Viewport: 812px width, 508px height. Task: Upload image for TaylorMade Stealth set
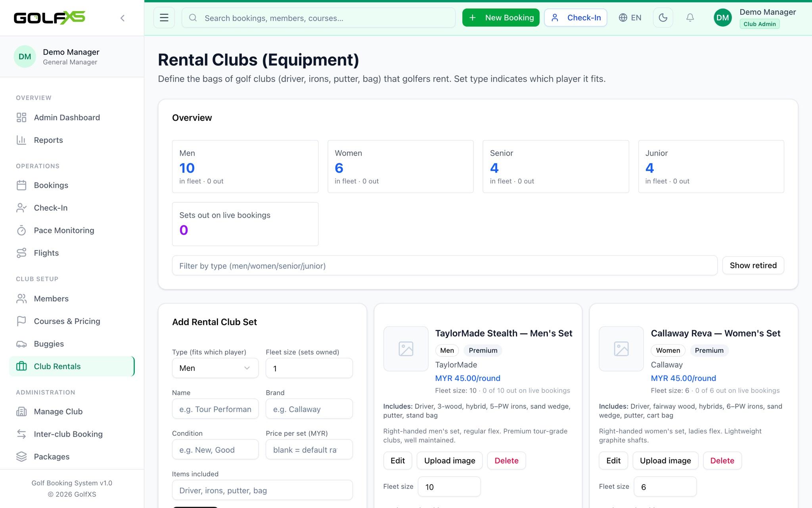450,461
